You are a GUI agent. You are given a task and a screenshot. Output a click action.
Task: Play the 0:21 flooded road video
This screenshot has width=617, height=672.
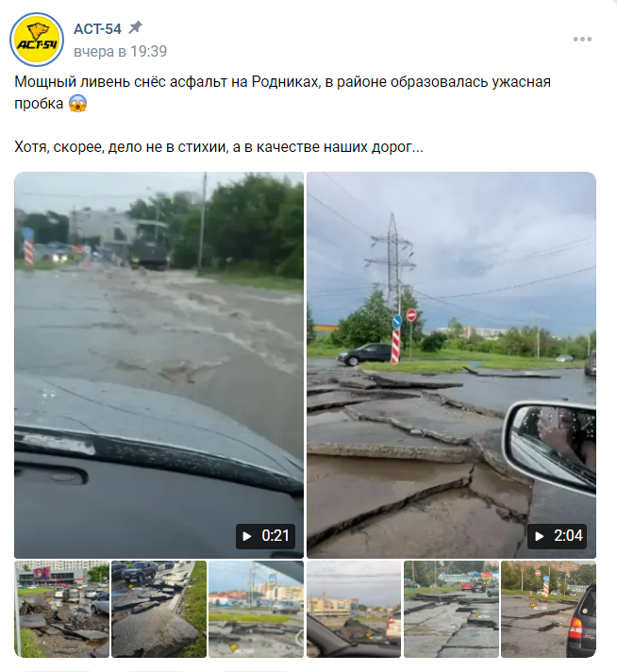(158, 364)
